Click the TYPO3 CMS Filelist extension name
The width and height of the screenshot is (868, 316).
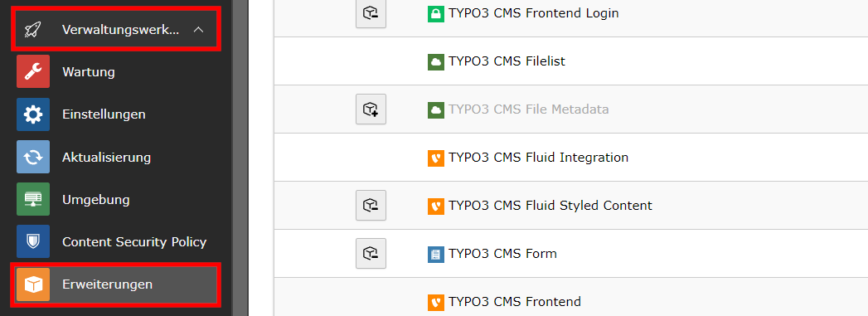[507, 61]
